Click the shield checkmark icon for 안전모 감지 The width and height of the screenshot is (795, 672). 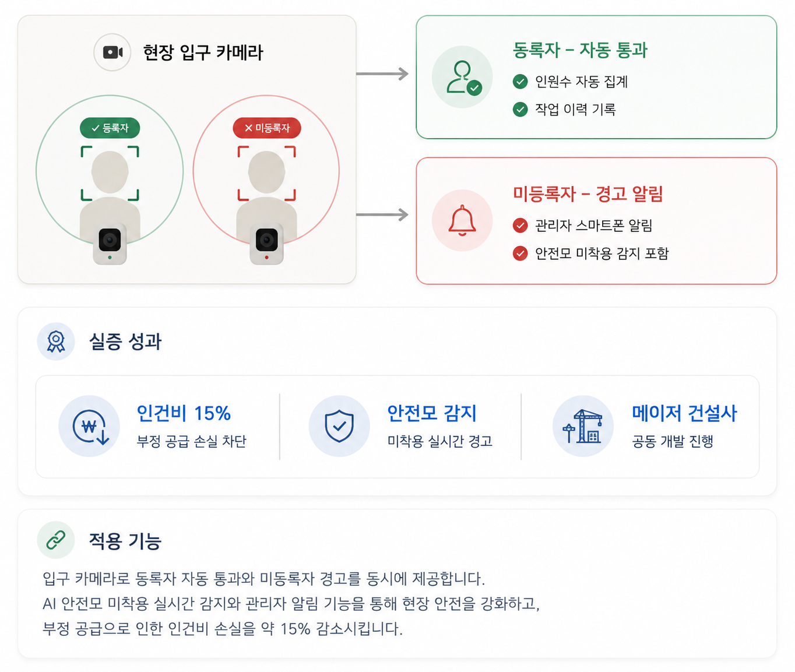tap(339, 426)
